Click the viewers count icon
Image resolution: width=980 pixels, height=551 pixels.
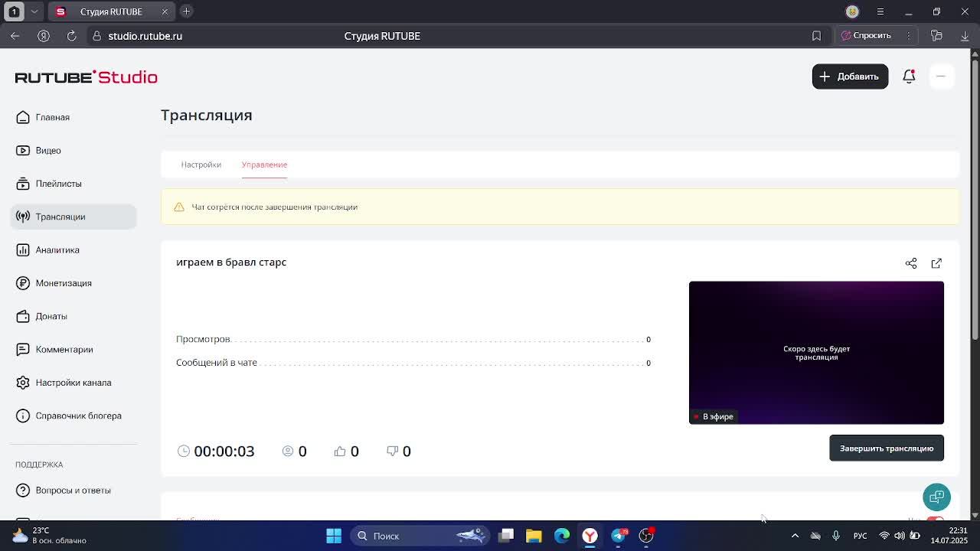coord(288,452)
